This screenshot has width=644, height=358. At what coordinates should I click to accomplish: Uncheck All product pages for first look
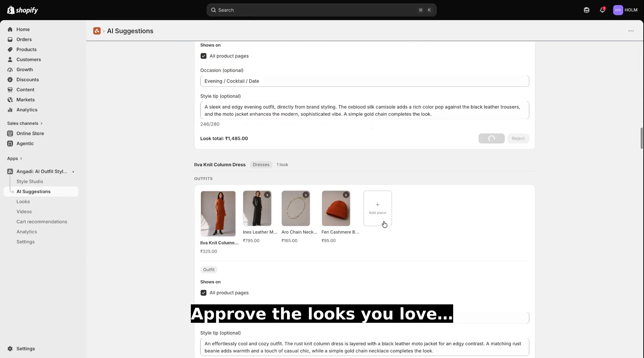(x=204, y=56)
